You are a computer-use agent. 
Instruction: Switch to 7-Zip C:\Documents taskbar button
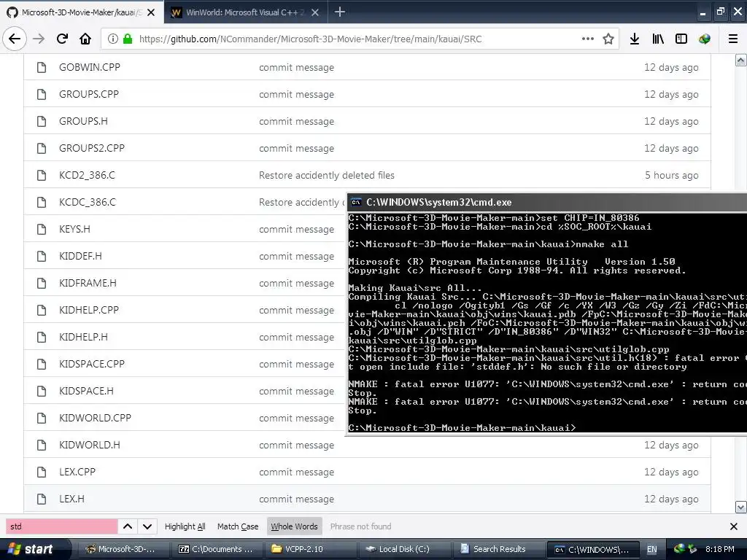[x=216, y=549]
